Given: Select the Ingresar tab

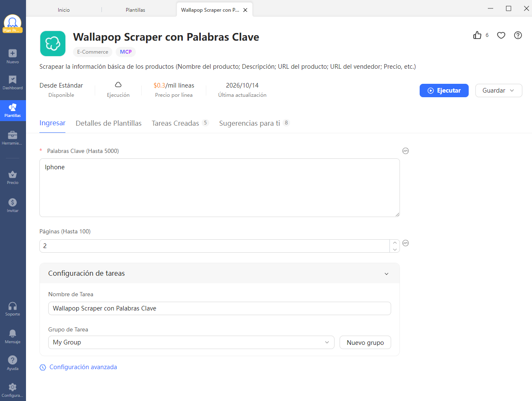Looking at the screenshot, I should 52,123.
